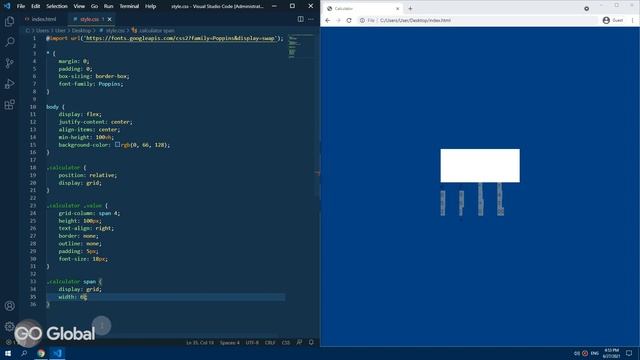The width and height of the screenshot is (640, 360).
Task: Open the File menu in VS Code
Action: click(x=21, y=6)
